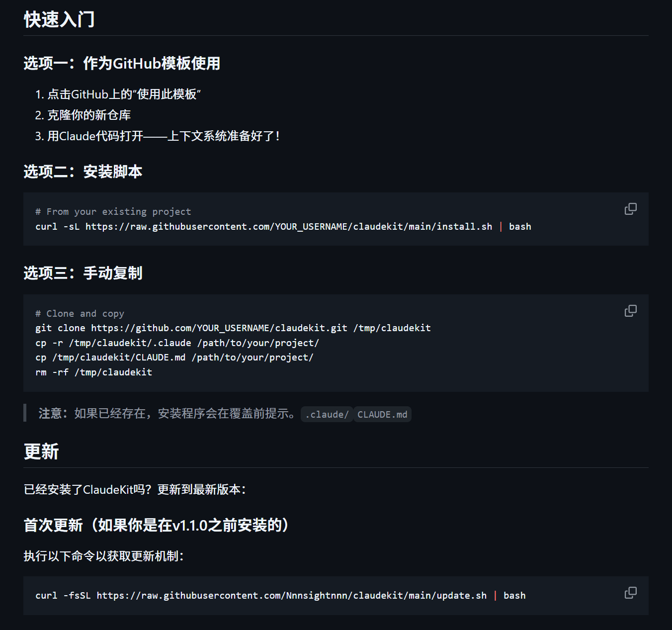Click the 注意 note text
672x630 pixels.
(x=168, y=414)
